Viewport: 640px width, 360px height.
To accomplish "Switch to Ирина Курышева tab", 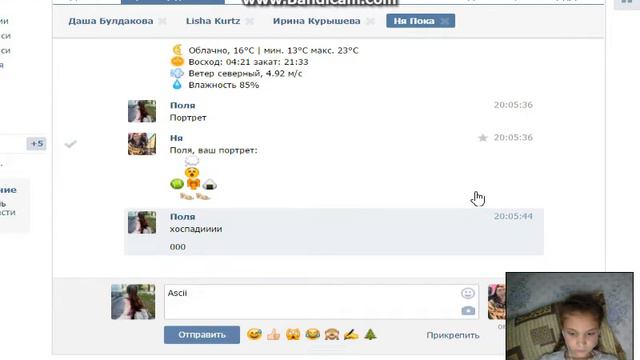I will click(316, 21).
